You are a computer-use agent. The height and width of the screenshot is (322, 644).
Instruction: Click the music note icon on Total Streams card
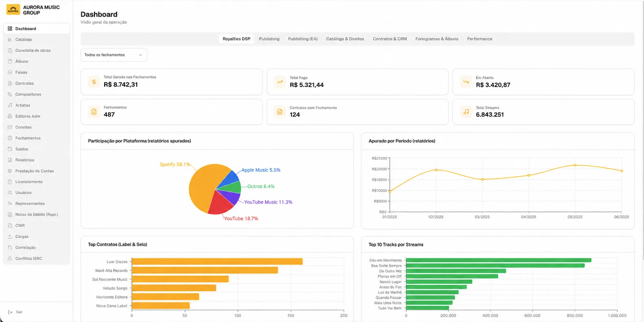[x=466, y=112]
